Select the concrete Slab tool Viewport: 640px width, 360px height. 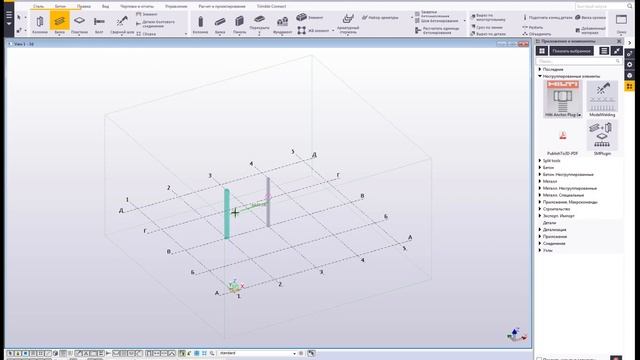[x=259, y=23]
